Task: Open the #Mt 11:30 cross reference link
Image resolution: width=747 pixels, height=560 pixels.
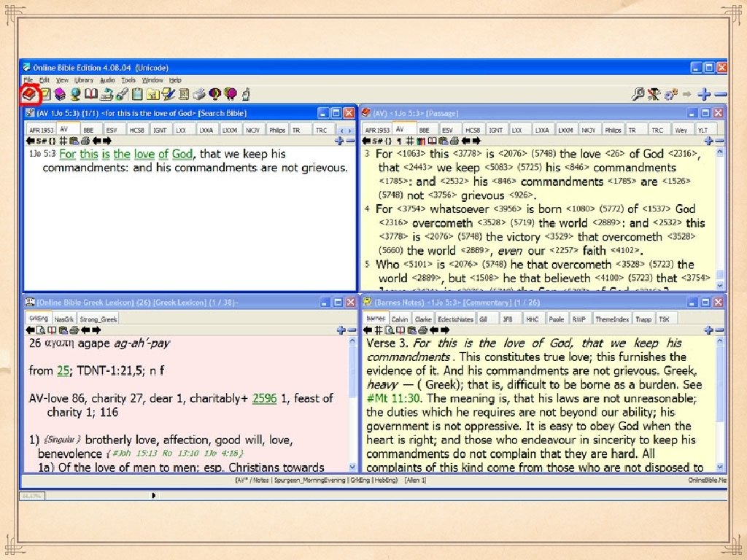Action: coord(393,399)
